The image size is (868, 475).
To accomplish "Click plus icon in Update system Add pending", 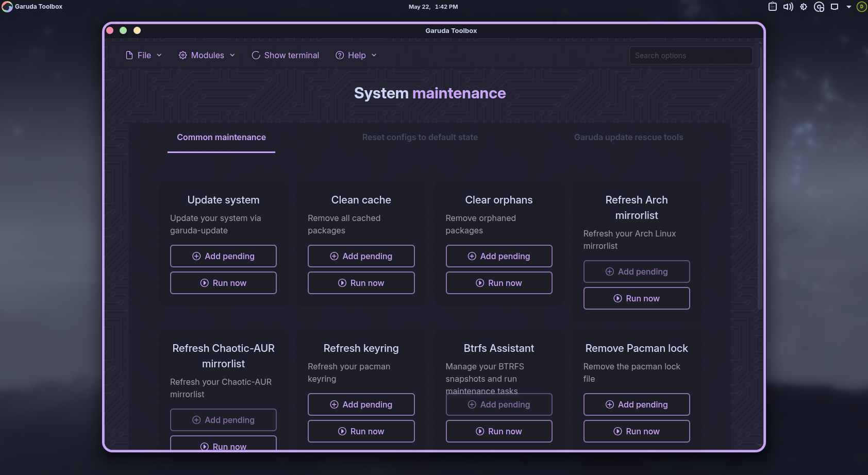I will click(x=196, y=256).
